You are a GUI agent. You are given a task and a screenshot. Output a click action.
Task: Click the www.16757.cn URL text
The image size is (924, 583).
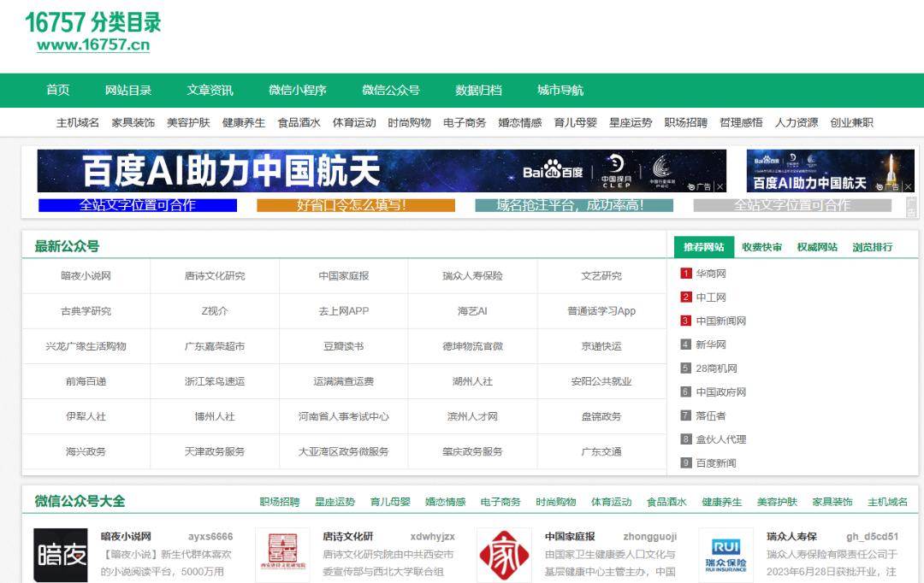click(93, 44)
